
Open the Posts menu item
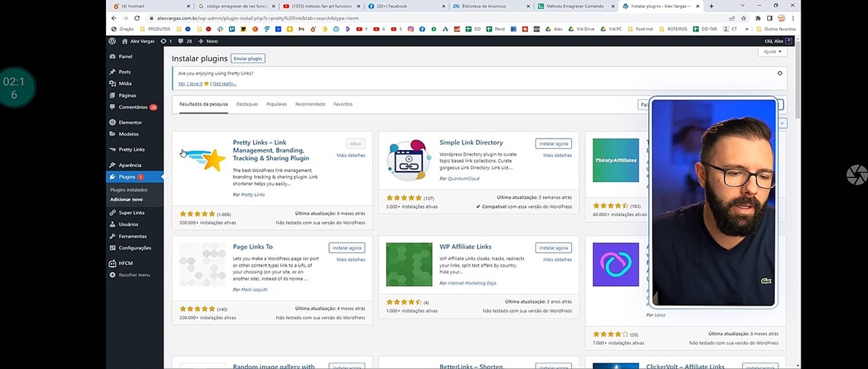pos(125,72)
